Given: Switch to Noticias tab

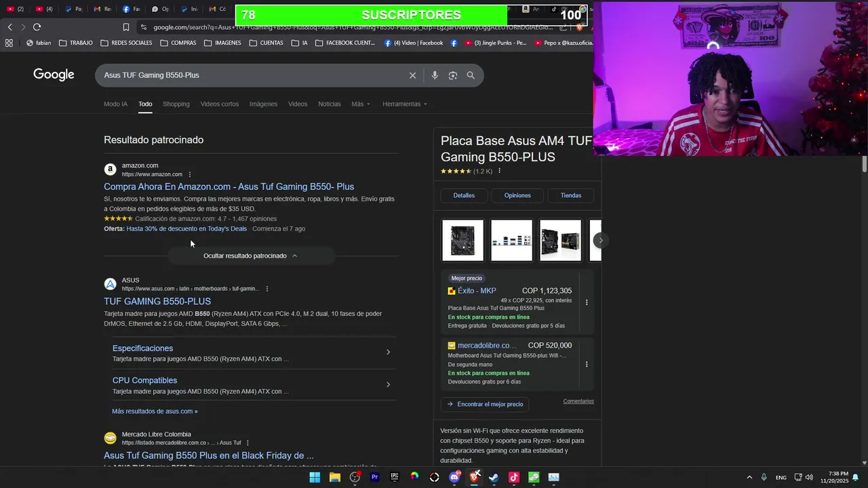Looking at the screenshot, I should click(x=330, y=104).
